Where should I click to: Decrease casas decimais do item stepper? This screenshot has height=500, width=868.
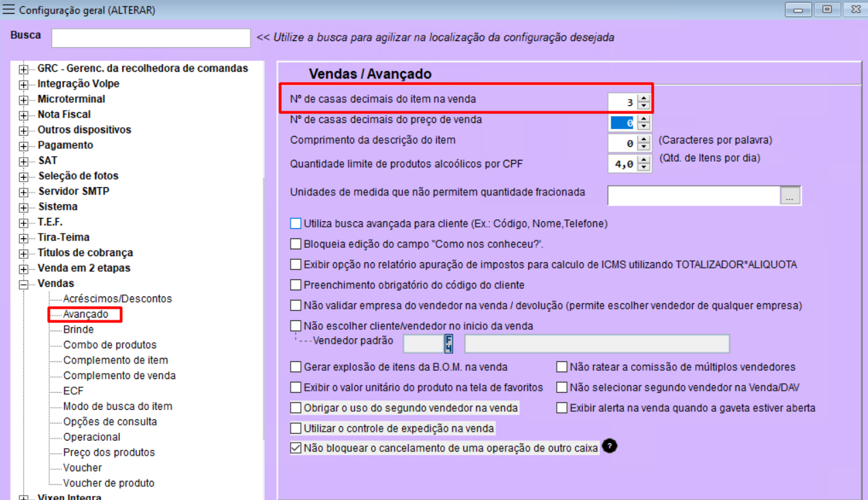644,107
